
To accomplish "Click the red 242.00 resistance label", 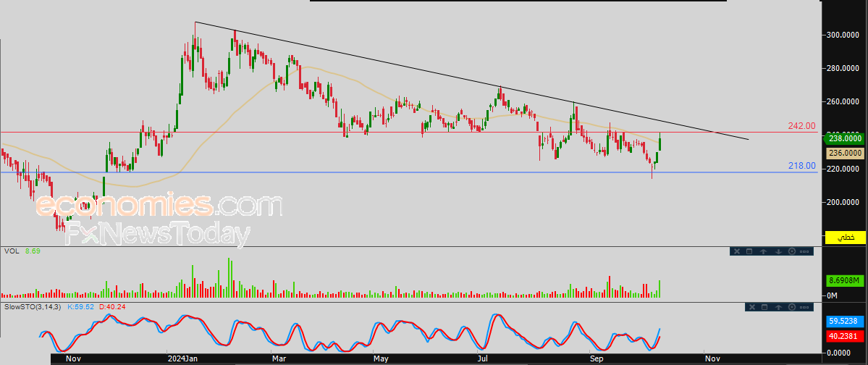I will tap(802, 126).
